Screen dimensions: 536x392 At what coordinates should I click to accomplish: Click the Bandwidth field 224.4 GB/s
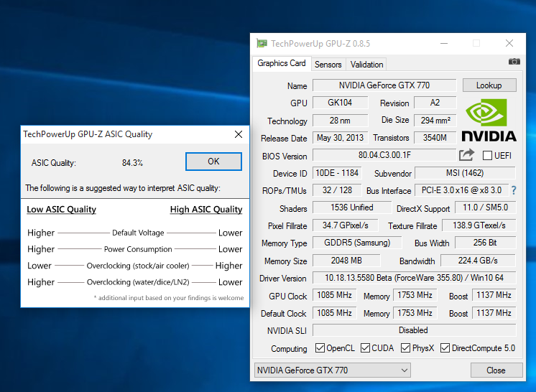coord(478,261)
